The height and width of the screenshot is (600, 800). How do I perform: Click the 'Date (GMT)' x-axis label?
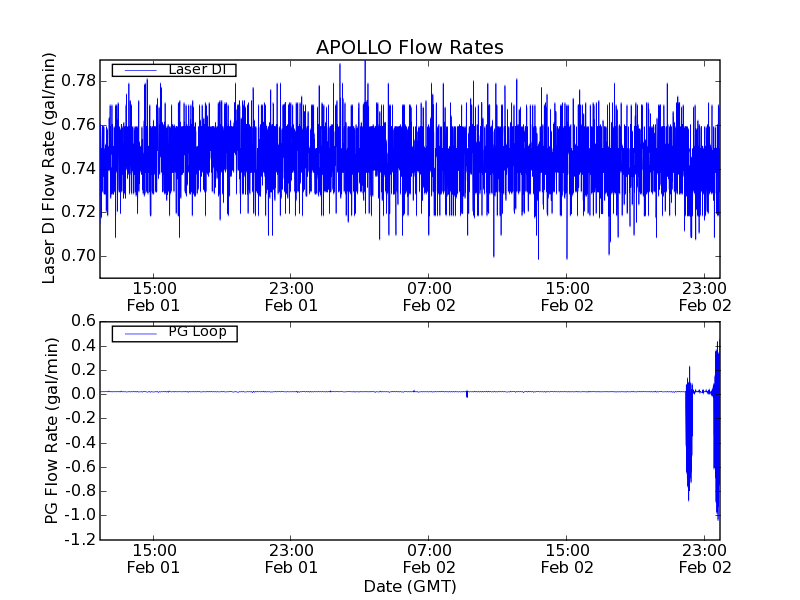410,586
